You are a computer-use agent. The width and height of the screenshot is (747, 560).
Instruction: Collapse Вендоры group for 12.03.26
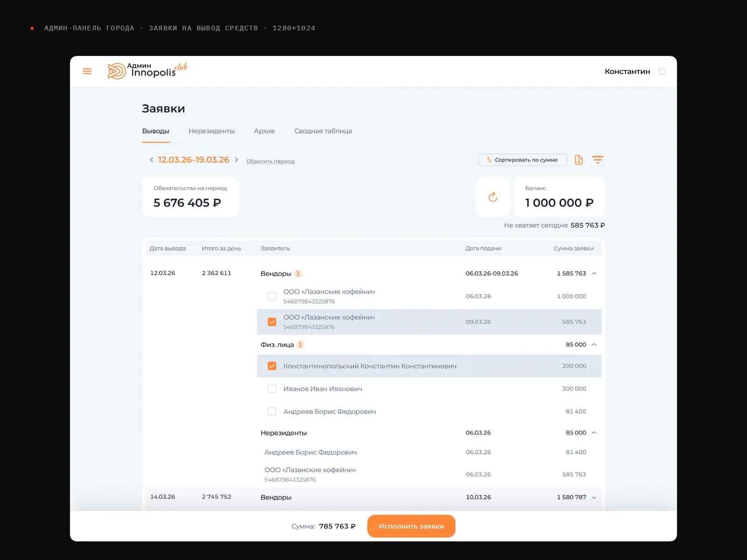pyautogui.click(x=594, y=273)
